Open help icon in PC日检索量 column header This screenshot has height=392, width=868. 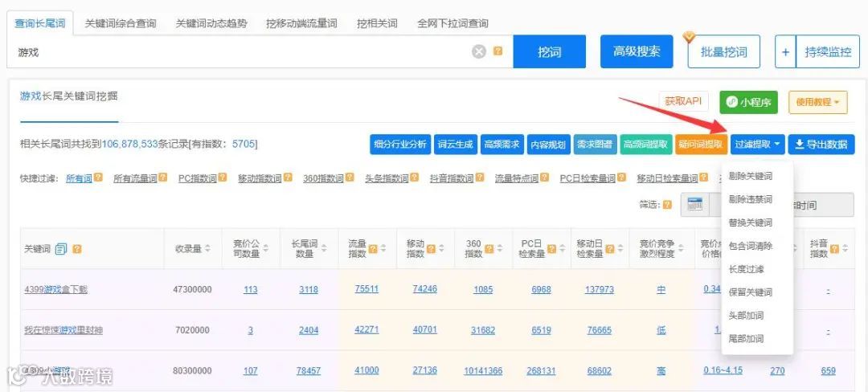click(551, 248)
